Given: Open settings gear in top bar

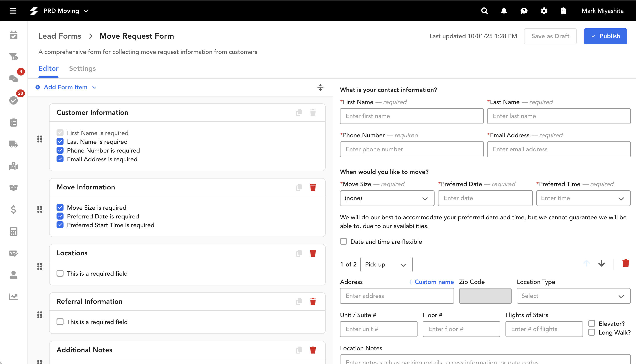Looking at the screenshot, I should click(x=544, y=11).
